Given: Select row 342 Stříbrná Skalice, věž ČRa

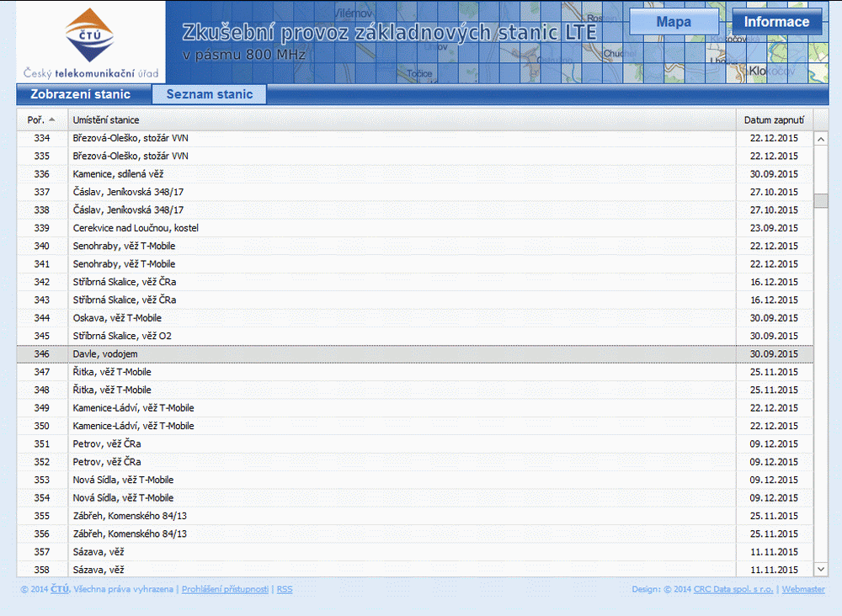Looking at the screenshot, I should 415,282.
